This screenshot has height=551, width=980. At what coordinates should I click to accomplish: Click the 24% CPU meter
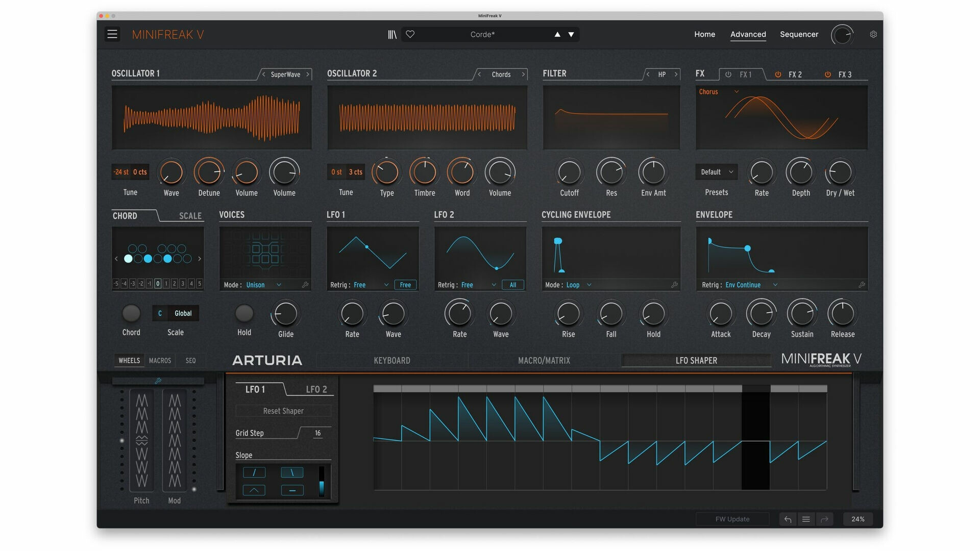coord(857,519)
